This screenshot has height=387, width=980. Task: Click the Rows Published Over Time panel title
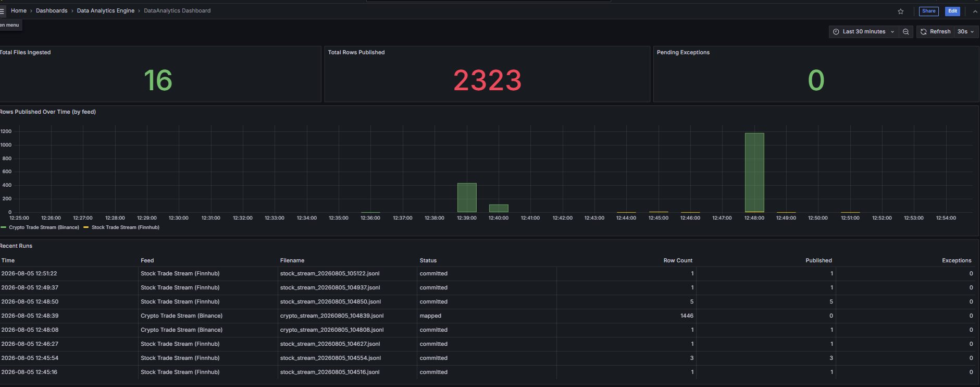click(x=48, y=112)
